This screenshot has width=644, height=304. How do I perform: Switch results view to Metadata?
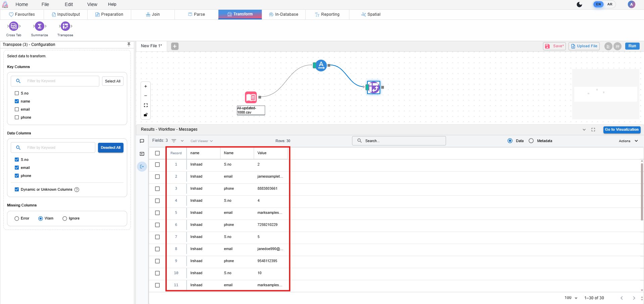pos(531,141)
